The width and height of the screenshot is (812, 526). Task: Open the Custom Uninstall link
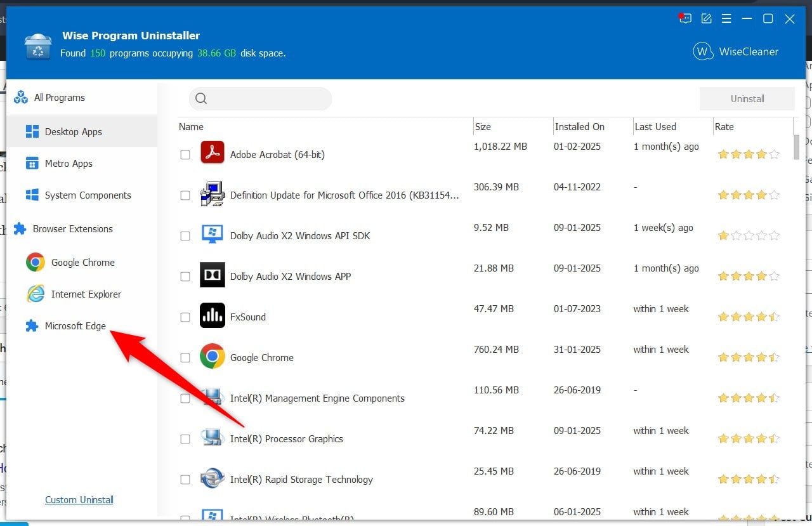click(x=79, y=499)
